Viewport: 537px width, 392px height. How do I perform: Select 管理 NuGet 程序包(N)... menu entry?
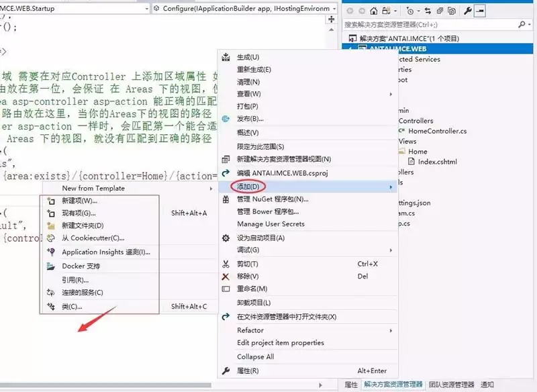click(273, 199)
